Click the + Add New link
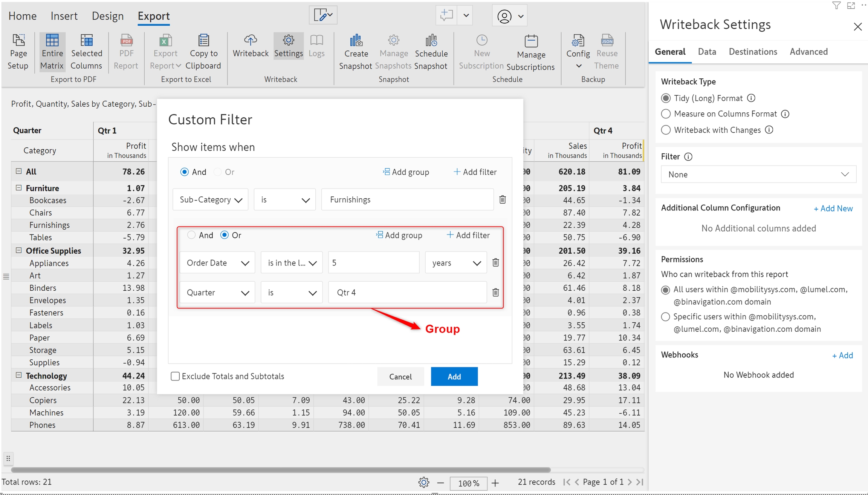Screen dimensions: 868x495 click(x=833, y=208)
